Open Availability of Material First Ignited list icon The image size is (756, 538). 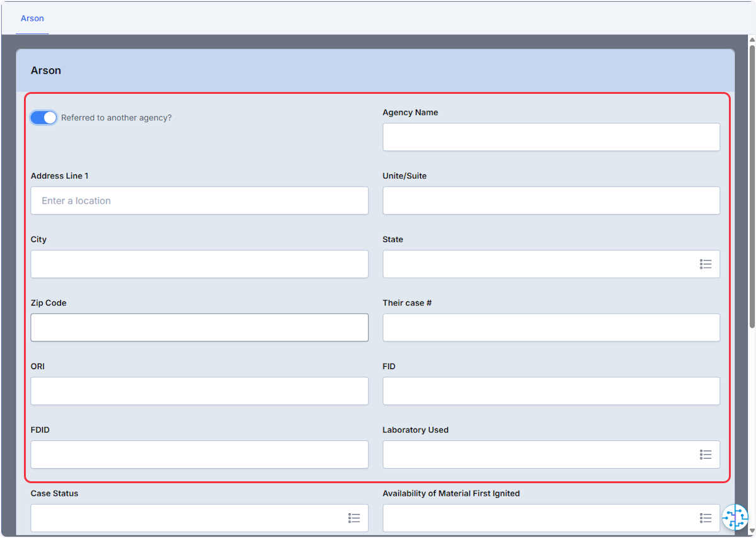(706, 518)
